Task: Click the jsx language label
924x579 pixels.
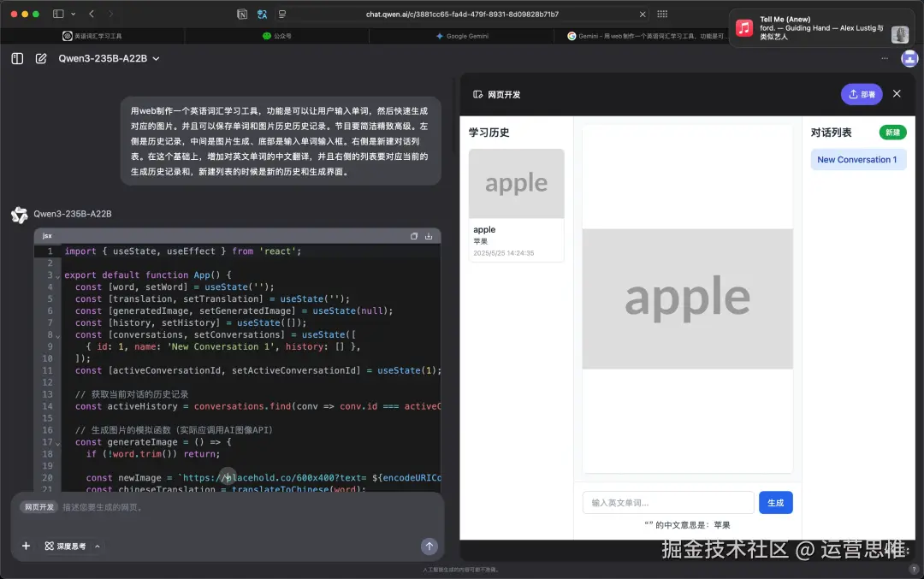Action: pyautogui.click(x=47, y=235)
